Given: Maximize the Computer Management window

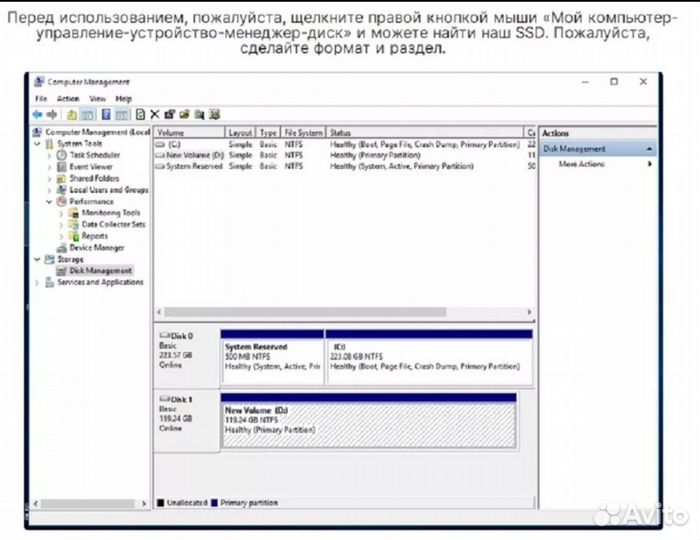Looking at the screenshot, I should tap(614, 82).
